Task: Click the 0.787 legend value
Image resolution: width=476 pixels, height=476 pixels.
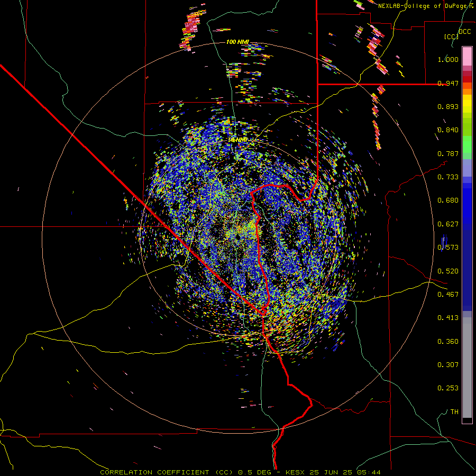Action: click(x=448, y=153)
